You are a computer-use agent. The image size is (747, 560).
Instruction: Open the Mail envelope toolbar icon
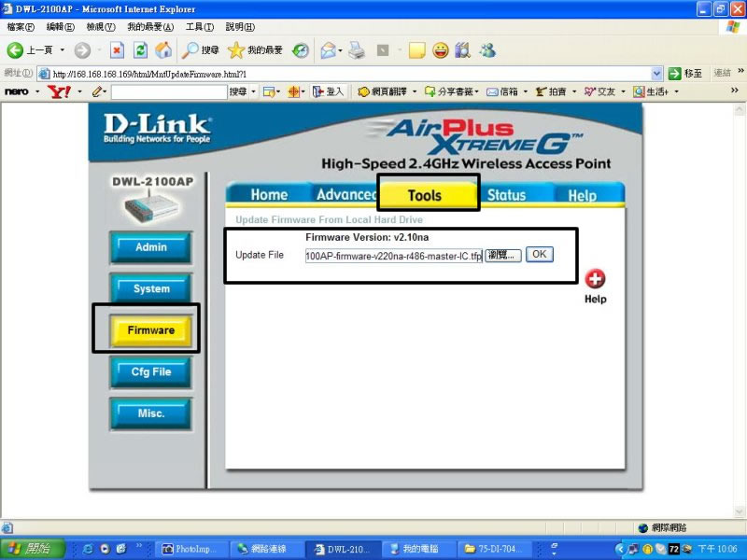click(328, 50)
